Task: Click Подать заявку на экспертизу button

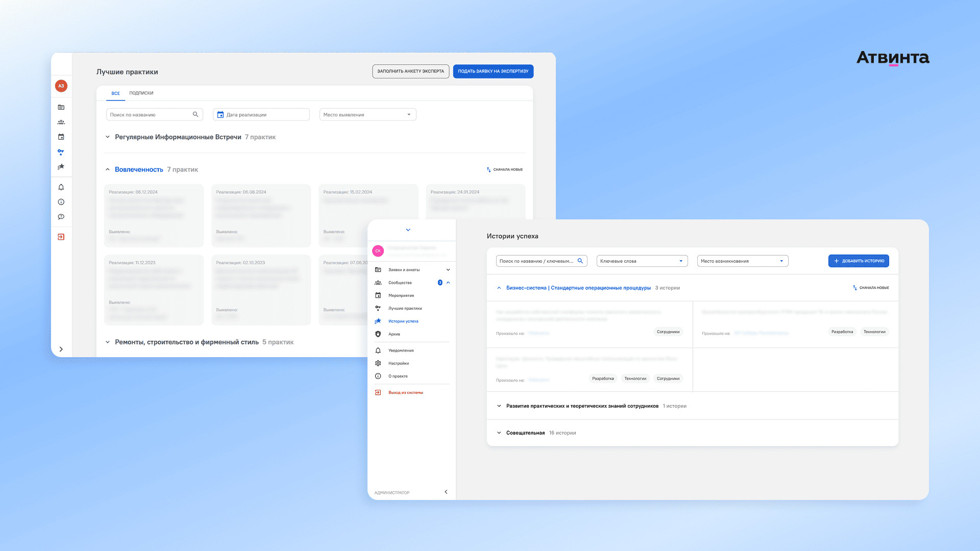Action: coord(493,71)
